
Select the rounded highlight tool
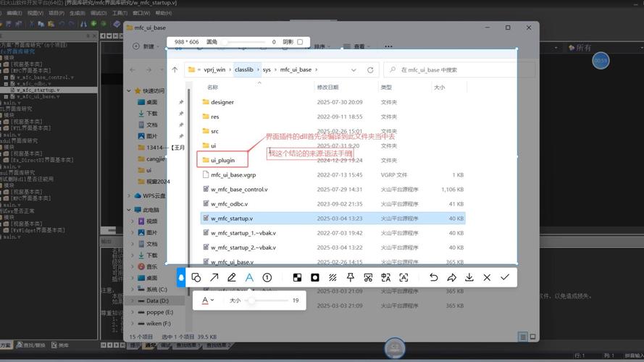[315, 278]
